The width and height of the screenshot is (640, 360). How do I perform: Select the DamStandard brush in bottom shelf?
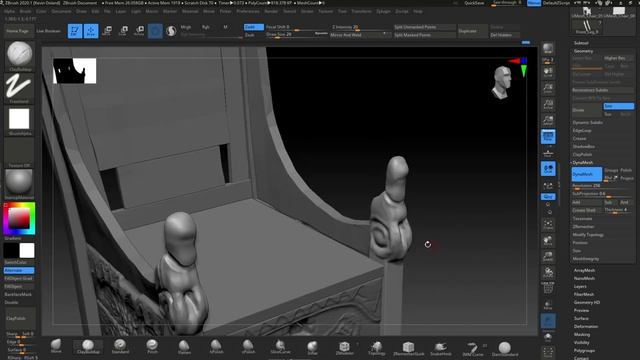point(504,348)
